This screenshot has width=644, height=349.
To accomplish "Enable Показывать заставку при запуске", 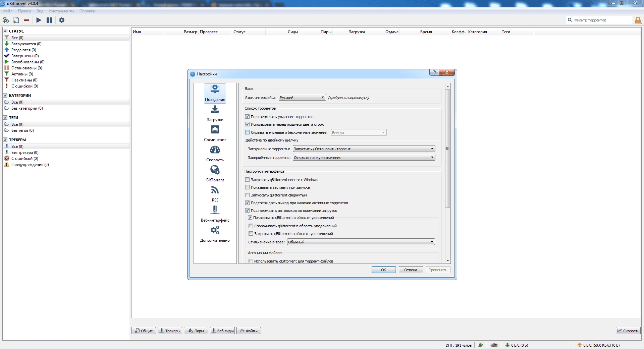I will [x=248, y=187].
